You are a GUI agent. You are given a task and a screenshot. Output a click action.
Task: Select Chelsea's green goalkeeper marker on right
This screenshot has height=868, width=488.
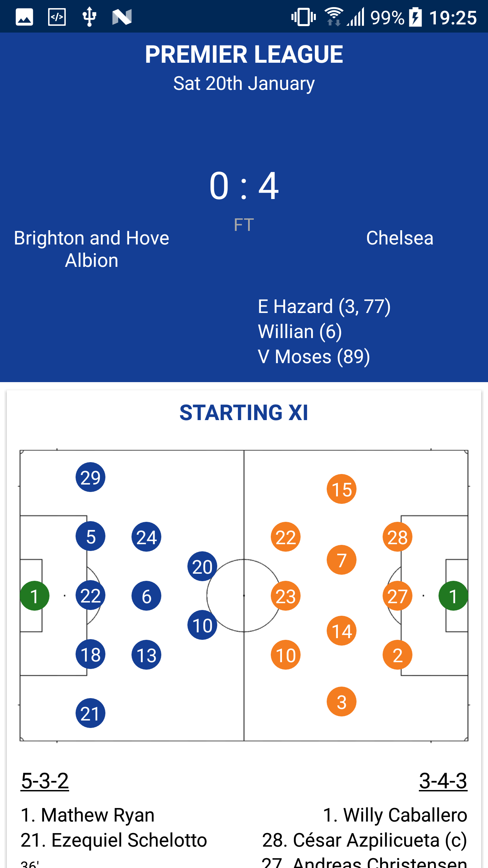[453, 596]
